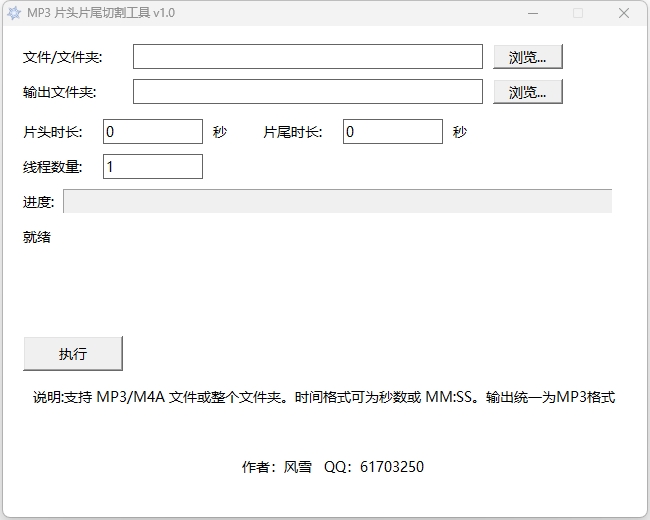Click the snowflake app icon in title bar

point(14,13)
